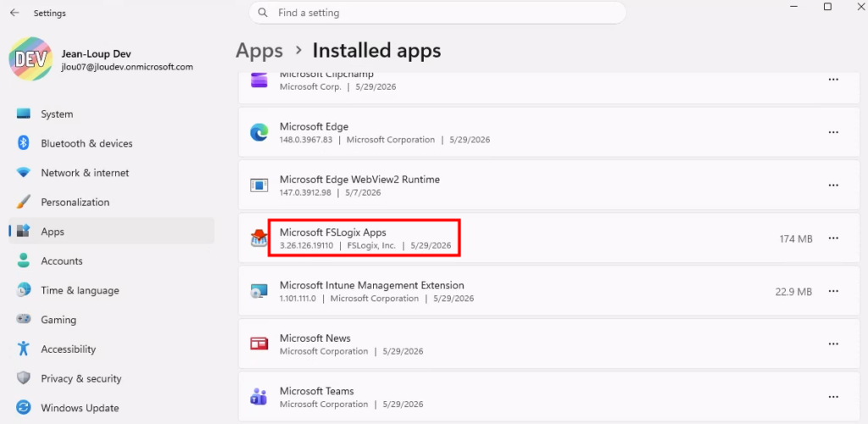
Task: Click the jlou07@jloudev.onmicrosoft.com account email
Action: tap(127, 67)
